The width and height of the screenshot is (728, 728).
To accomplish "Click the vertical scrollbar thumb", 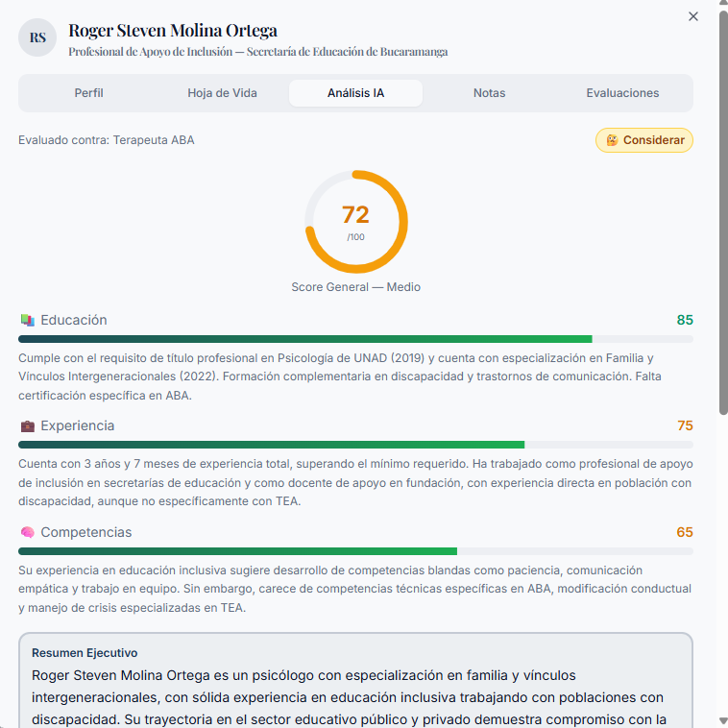I will click(723, 212).
